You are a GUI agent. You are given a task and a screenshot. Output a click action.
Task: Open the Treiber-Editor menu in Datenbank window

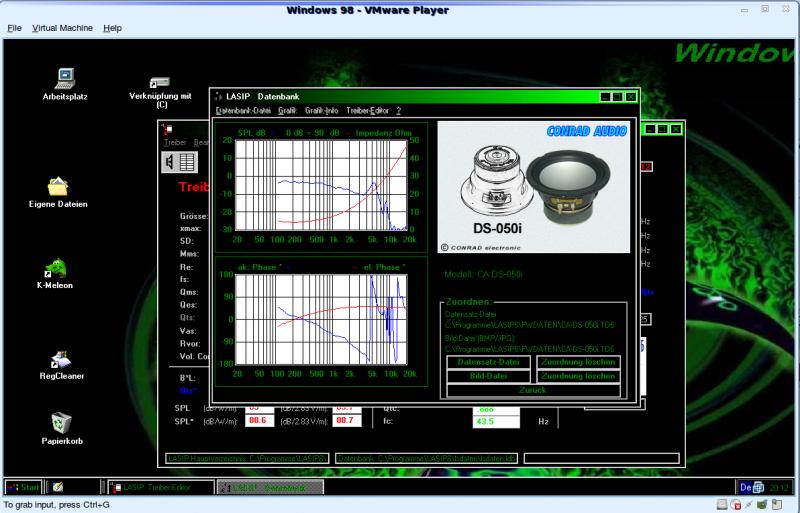point(367,110)
